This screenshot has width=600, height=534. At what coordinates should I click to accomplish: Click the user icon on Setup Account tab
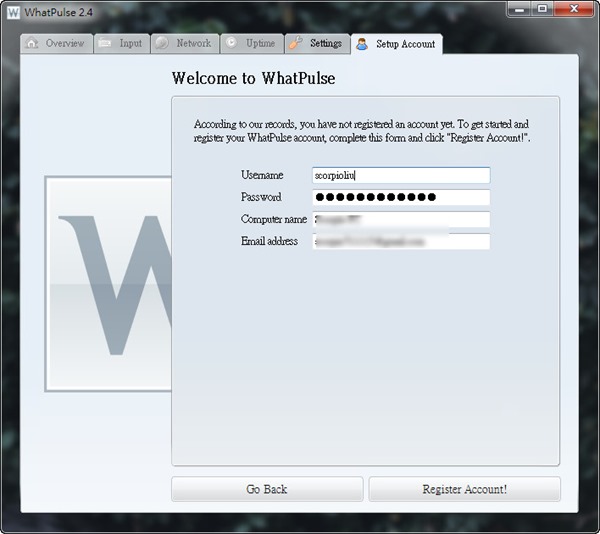click(362, 44)
